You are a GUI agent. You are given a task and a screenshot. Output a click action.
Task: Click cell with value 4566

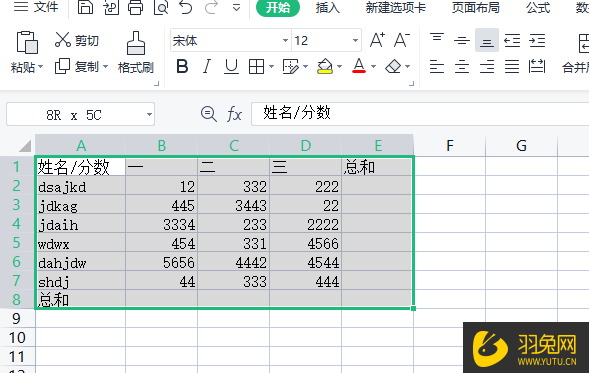pos(305,243)
